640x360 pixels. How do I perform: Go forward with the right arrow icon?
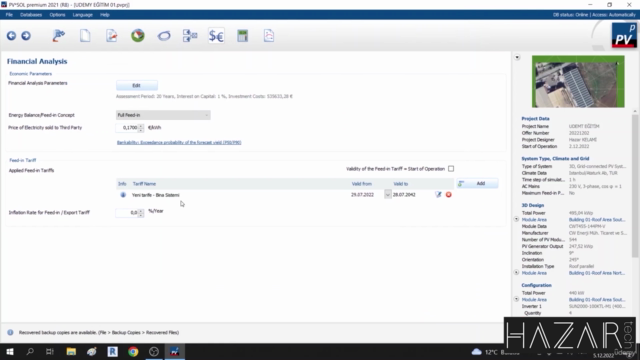click(26, 36)
